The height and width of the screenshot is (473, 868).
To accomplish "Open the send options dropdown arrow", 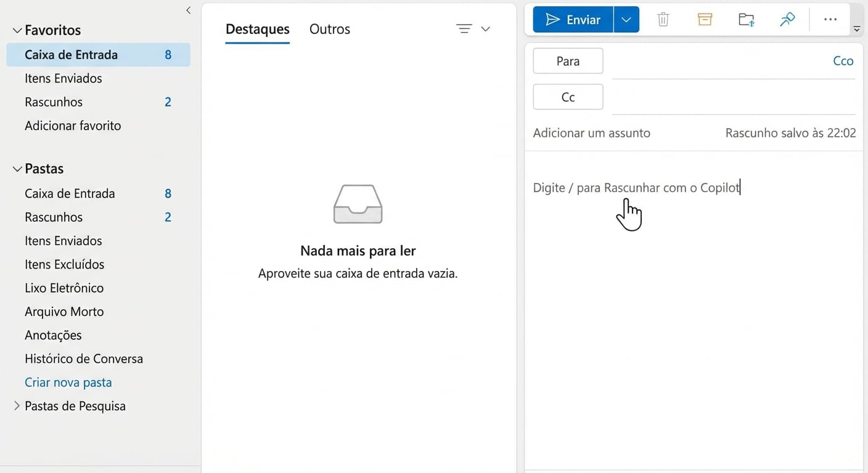I will [626, 20].
